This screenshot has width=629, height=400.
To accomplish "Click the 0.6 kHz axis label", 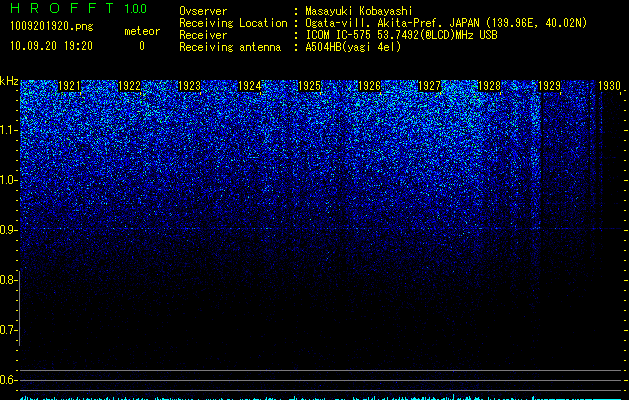I will (7, 380).
